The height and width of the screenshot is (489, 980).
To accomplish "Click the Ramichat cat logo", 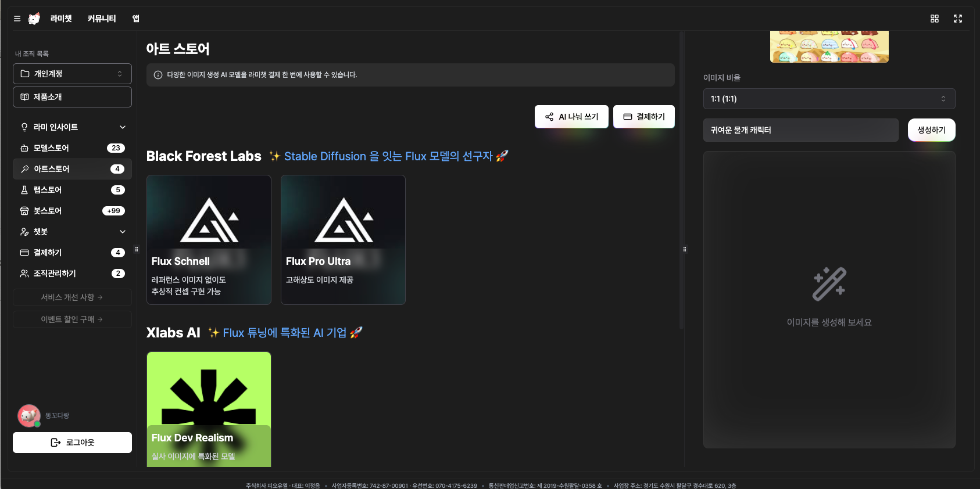I will 34,19.
